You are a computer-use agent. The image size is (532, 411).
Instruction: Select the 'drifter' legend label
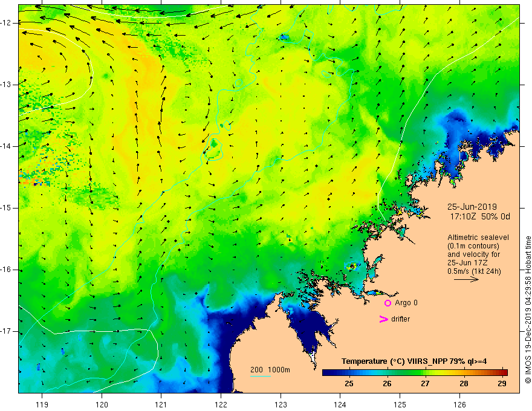coord(400,319)
